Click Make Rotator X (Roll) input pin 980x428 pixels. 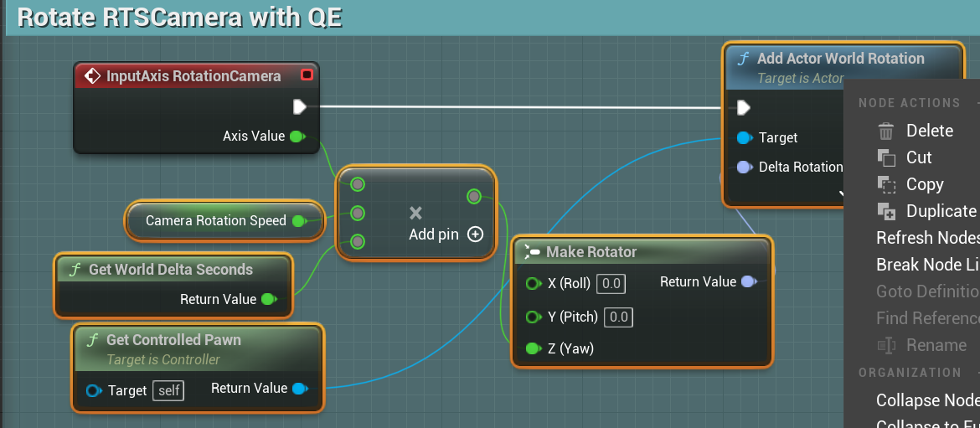[533, 284]
